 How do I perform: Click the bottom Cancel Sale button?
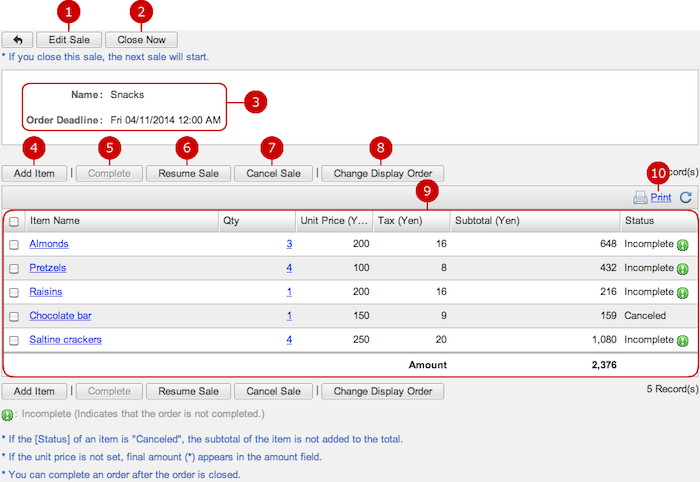273,391
